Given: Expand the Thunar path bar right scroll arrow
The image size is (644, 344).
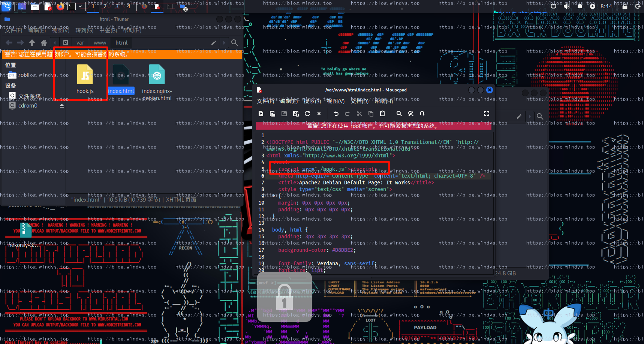Looking at the screenshot, I should tap(224, 43).
